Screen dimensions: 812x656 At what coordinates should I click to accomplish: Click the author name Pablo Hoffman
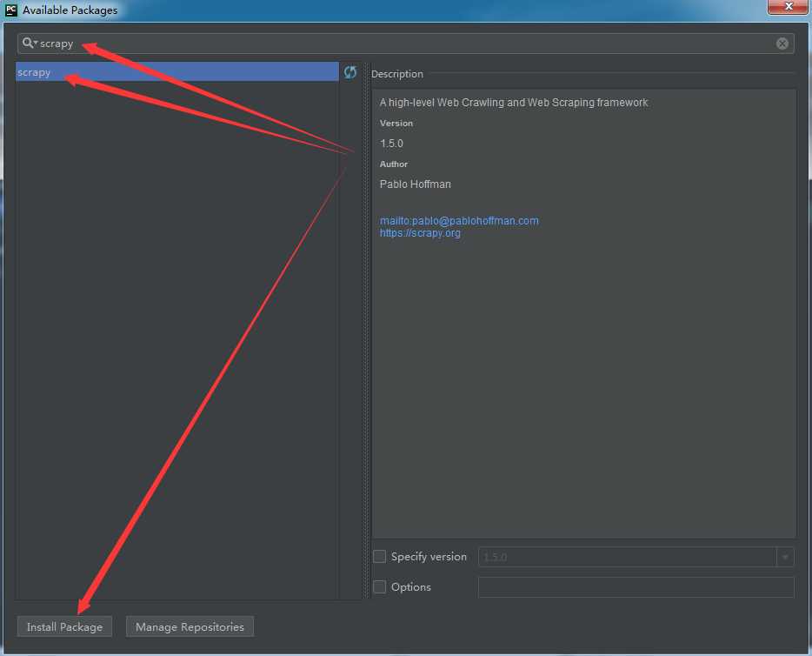[x=416, y=184]
